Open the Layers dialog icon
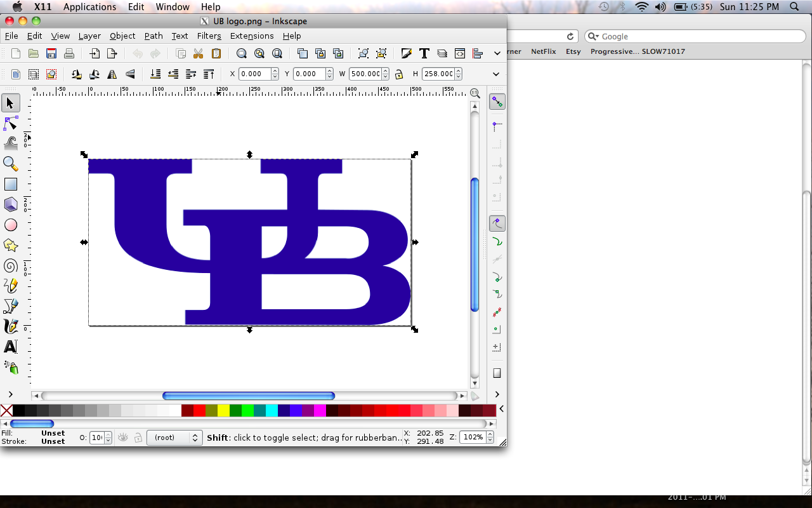 click(442, 53)
